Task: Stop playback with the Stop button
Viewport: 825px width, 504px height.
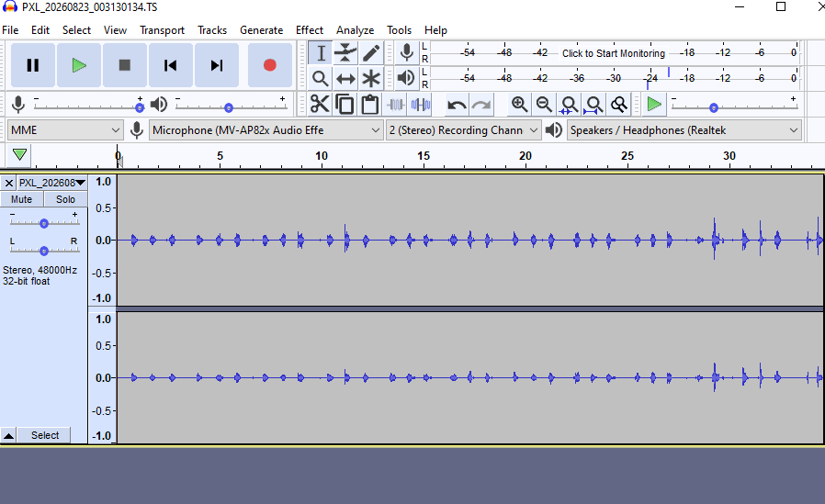Action: click(x=125, y=65)
